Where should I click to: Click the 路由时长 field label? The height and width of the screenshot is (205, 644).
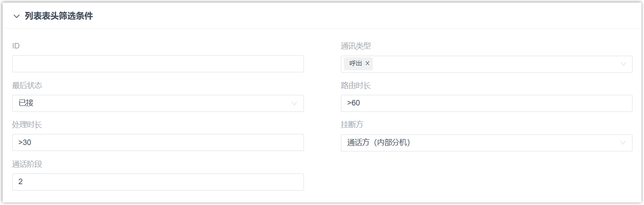tap(356, 85)
